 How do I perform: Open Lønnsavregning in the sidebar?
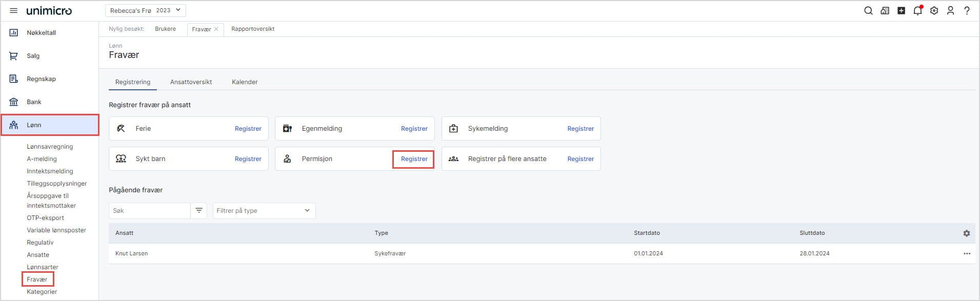tap(50, 147)
